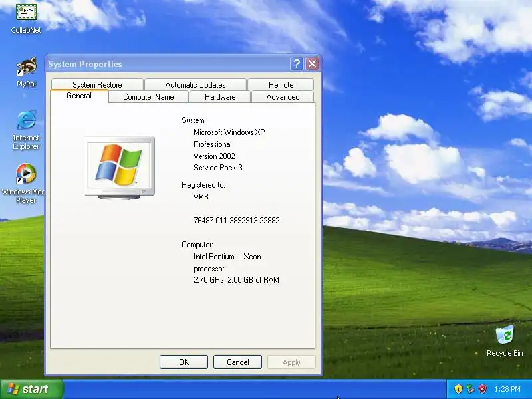Click the 'Service Pack 3' text
532x399 pixels.
pos(218,168)
